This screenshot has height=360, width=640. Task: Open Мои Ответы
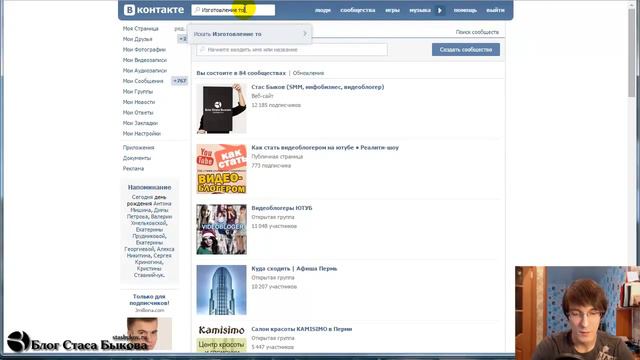click(x=138, y=113)
